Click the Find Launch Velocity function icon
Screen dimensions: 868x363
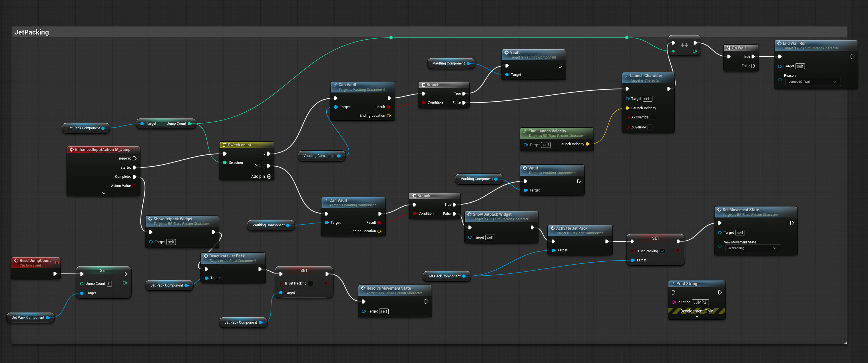point(525,131)
